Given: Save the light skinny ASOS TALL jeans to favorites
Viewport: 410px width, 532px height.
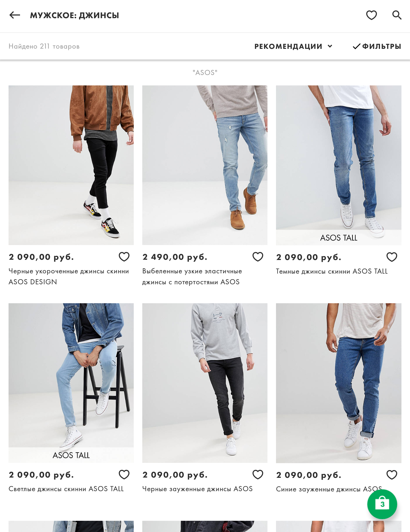Looking at the screenshot, I should click(x=124, y=475).
